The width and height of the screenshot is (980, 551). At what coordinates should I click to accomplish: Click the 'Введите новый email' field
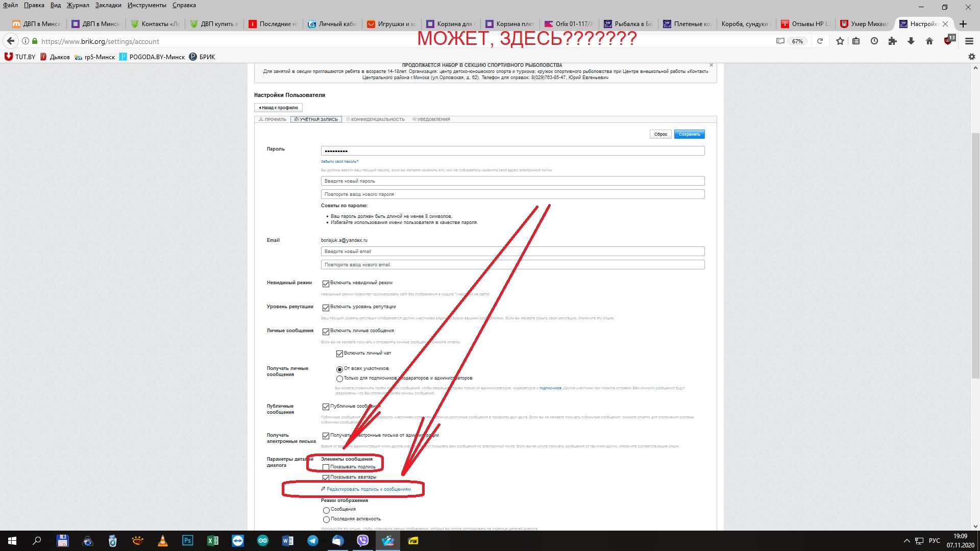click(x=512, y=252)
